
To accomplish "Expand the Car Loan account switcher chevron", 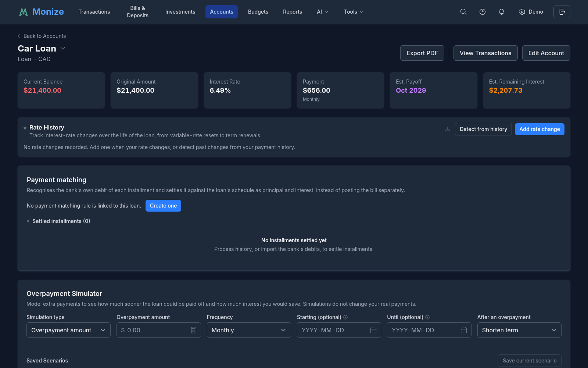I will 63,48.
